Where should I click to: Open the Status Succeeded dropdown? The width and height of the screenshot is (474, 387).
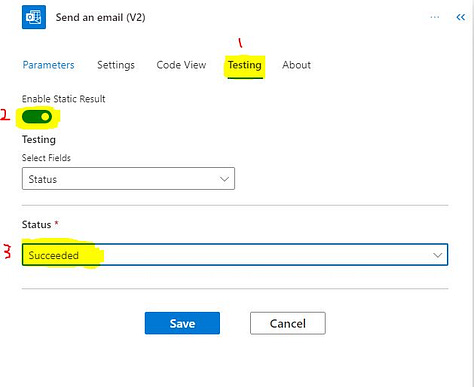235,255
